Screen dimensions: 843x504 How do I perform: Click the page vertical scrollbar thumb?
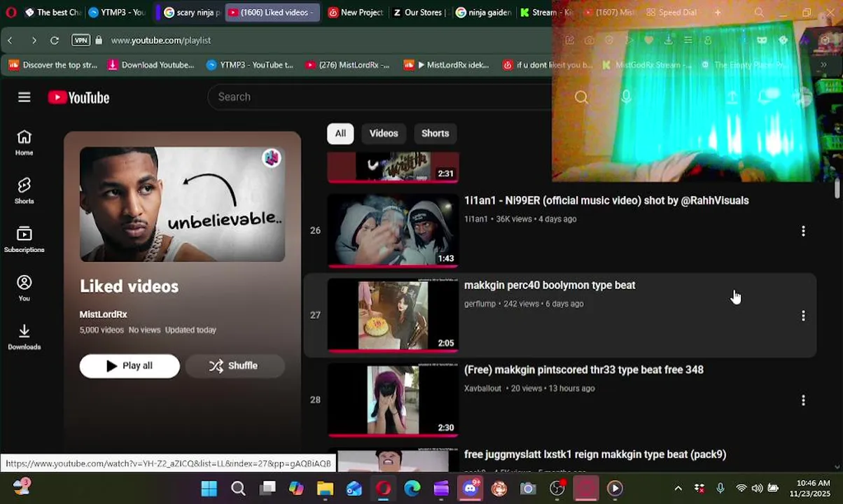[x=837, y=188]
